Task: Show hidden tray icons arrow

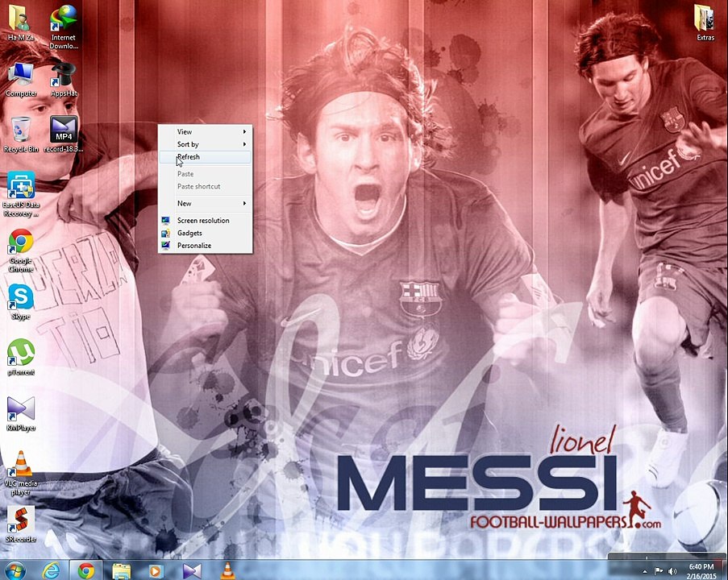Action: [x=645, y=571]
